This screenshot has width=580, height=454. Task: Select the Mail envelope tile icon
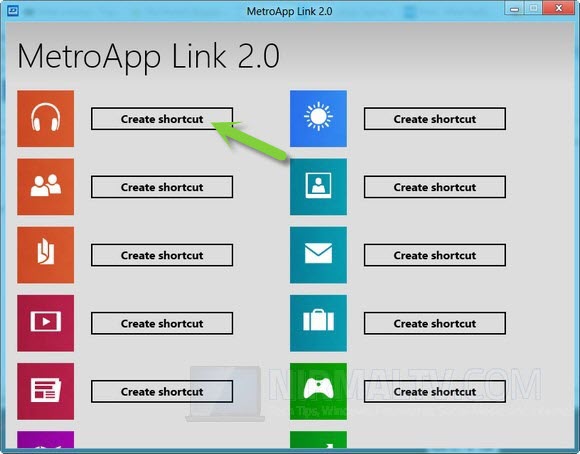318,255
